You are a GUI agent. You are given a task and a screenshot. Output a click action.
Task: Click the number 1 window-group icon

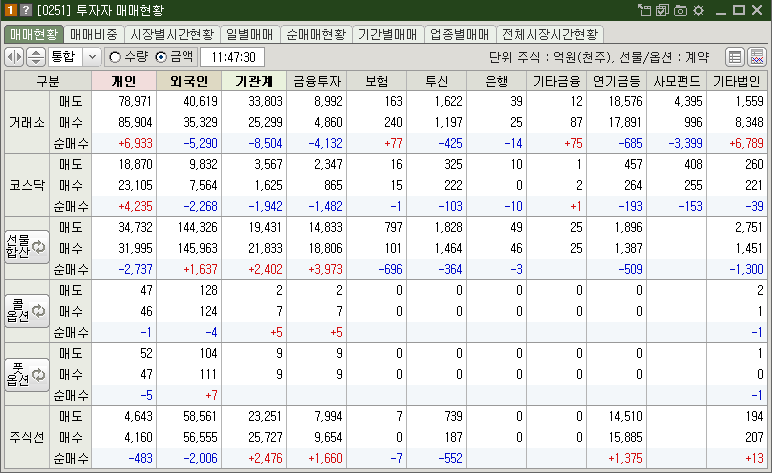tap(11, 10)
